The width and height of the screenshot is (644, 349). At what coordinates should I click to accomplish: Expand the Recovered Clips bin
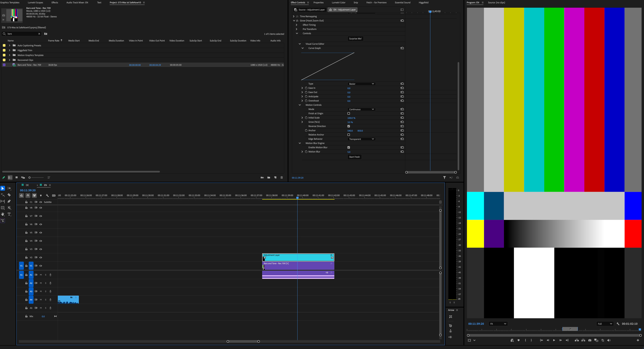point(10,60)
